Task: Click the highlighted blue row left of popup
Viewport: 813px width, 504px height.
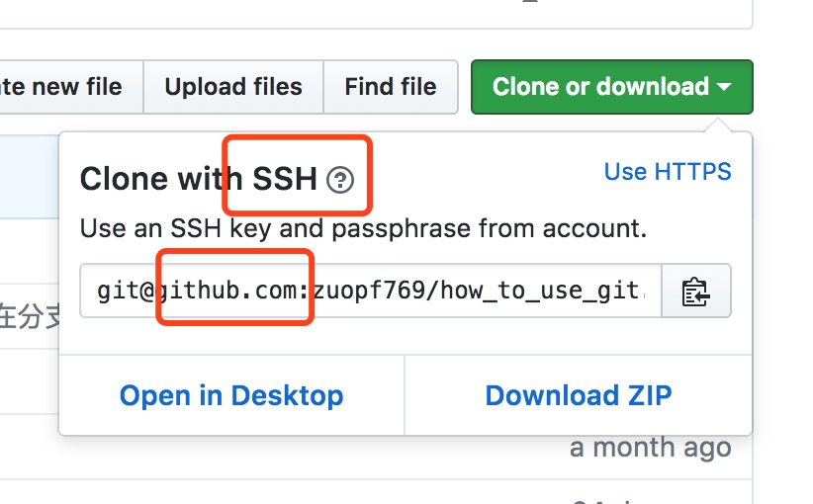Action: [x=30, y=177]
